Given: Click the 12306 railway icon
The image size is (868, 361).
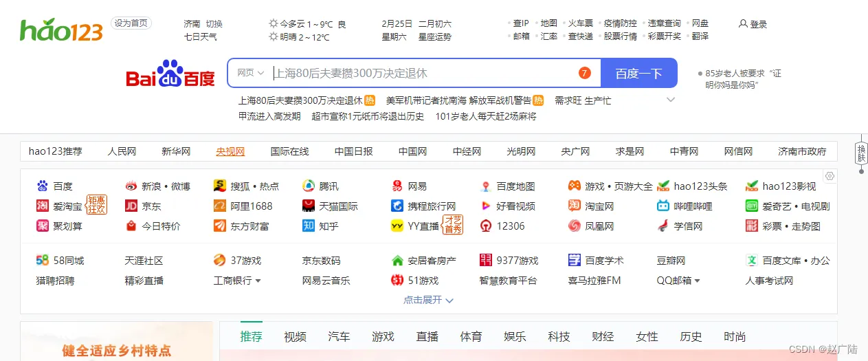Looking at the screenshot, I should [486, 226].
